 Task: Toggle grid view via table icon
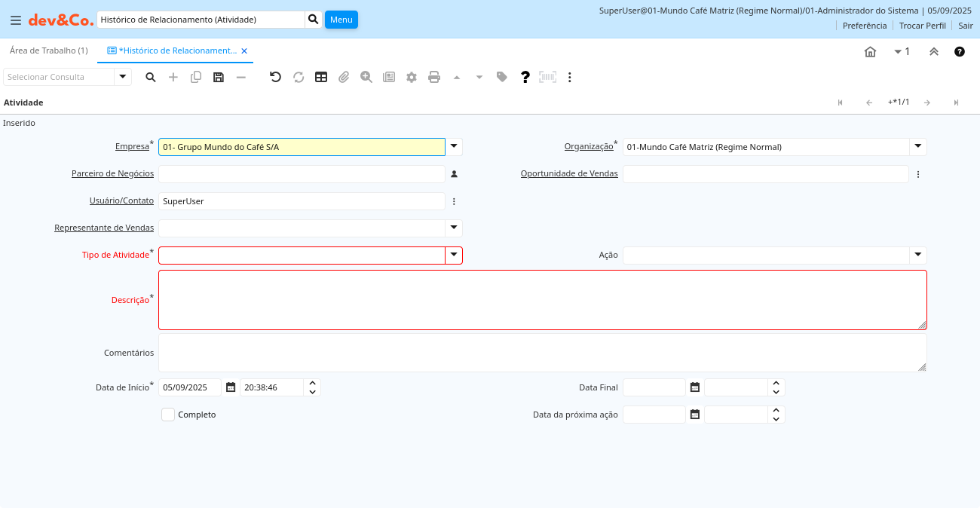click(x=321, y=77)
